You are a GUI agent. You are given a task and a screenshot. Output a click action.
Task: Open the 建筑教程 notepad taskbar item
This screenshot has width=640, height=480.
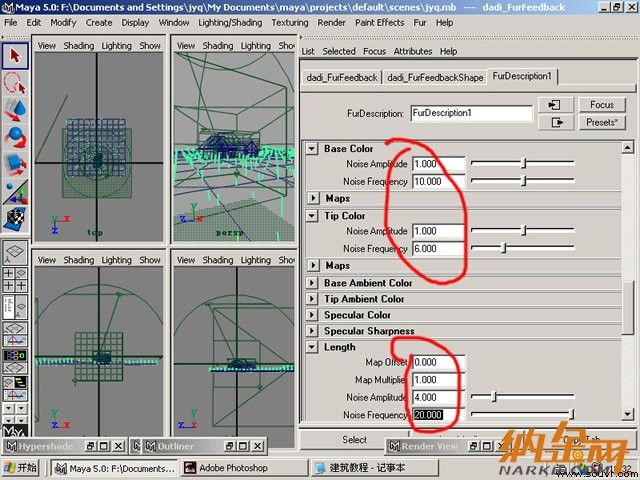(x=375, y=468)
